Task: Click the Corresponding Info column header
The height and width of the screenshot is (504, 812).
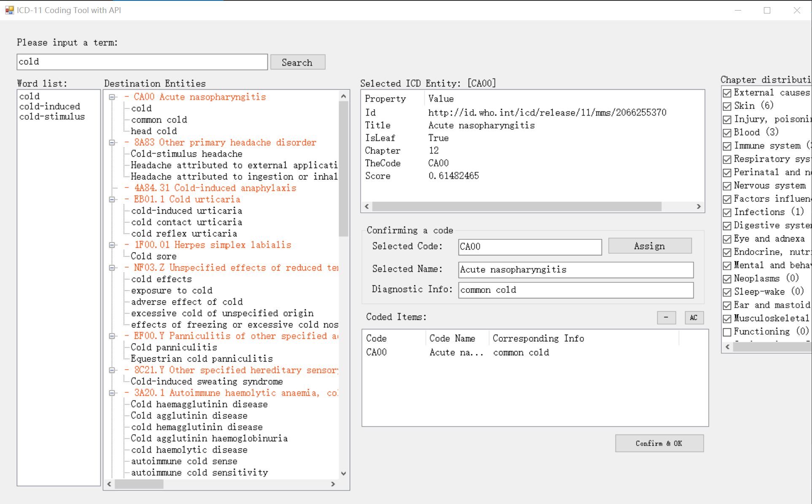Action: [x=584, y=338]
